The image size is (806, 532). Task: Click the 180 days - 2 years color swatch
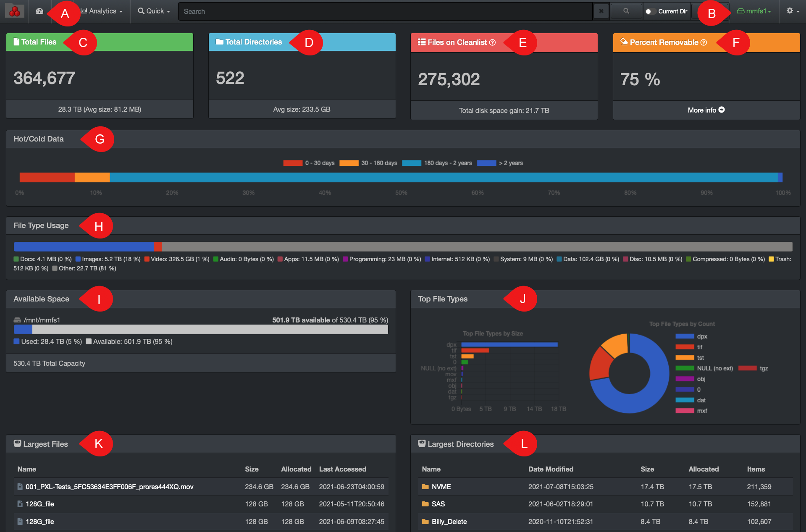411,163
